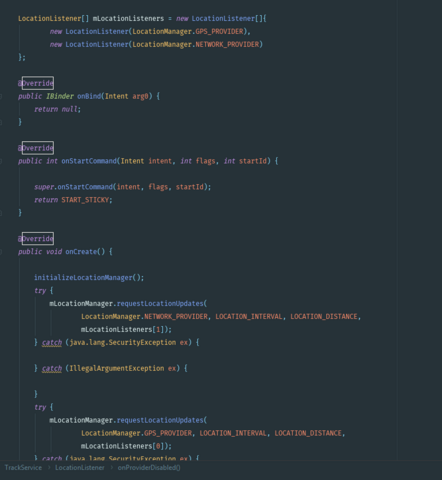Click the super keyword

[x=44, y=187]
